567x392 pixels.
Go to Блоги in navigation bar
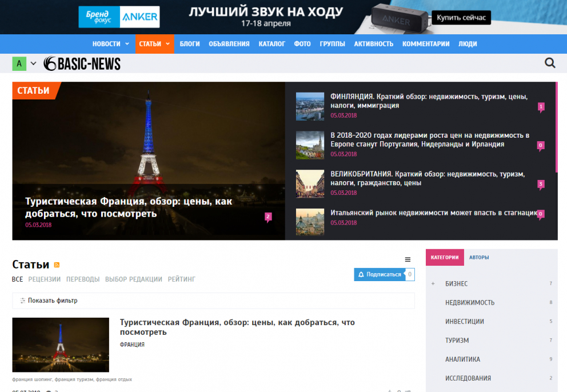point(190,44)
